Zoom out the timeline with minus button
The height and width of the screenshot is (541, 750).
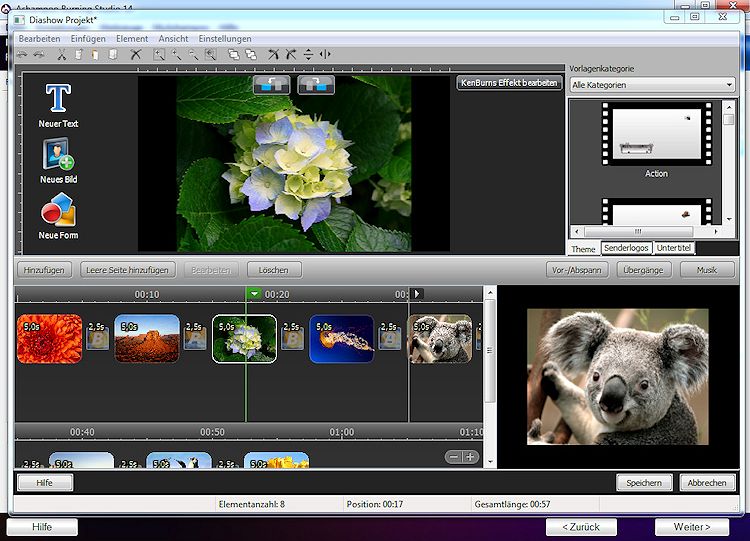pyautogui.click(x=454, y=457)
